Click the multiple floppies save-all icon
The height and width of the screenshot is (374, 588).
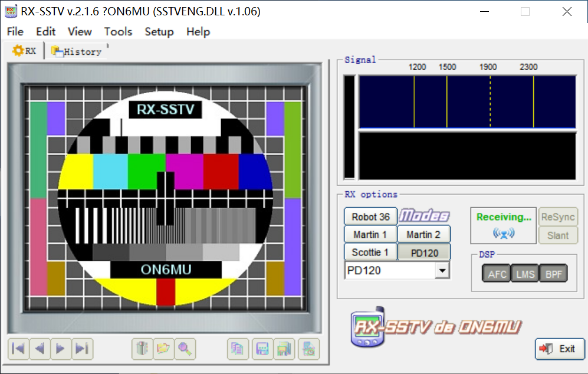pos(284,349)
